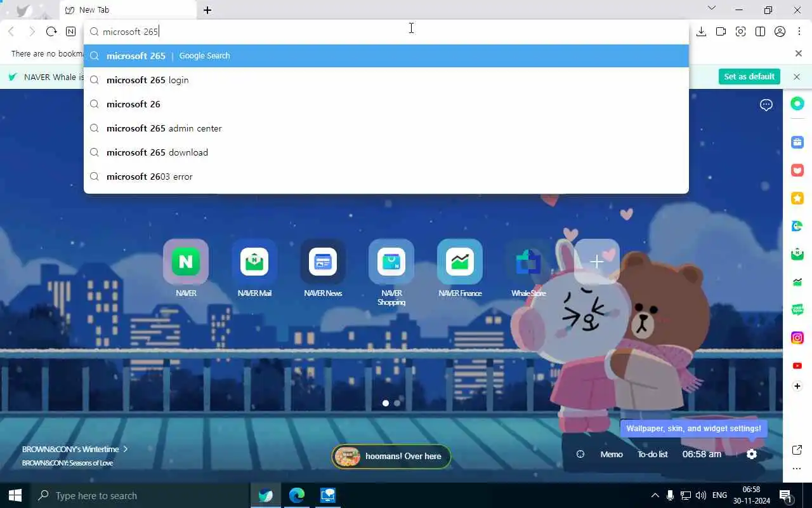Viewport: 812px width, 508px height.
Task: Add a sidebar app with plus icon
Action: pyautogui.click(x=797, y=386)
